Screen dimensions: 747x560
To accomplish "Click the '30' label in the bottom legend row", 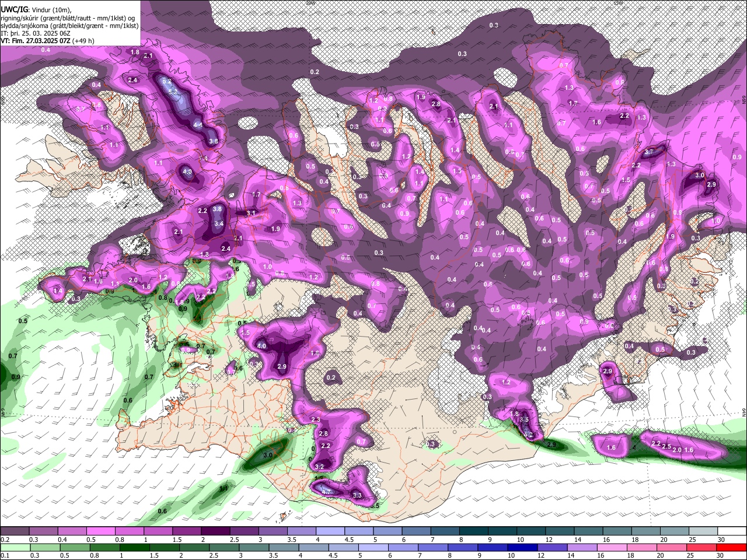I will tap(721, 556).
